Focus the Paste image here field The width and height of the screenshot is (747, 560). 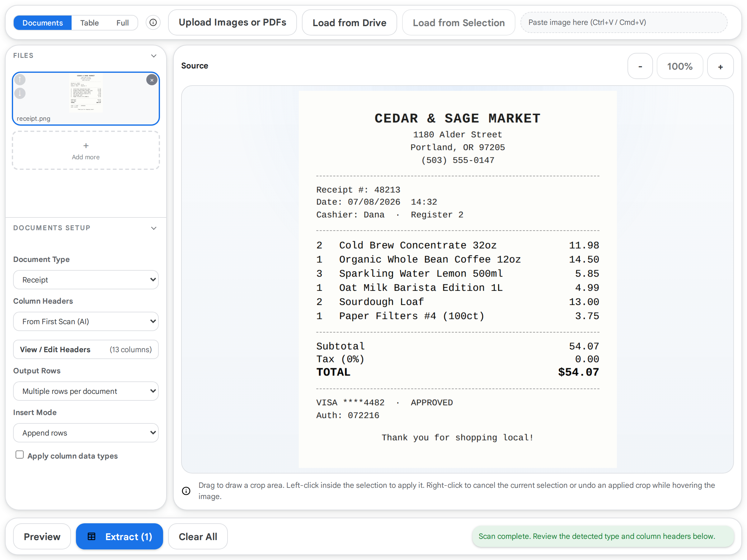624,22
